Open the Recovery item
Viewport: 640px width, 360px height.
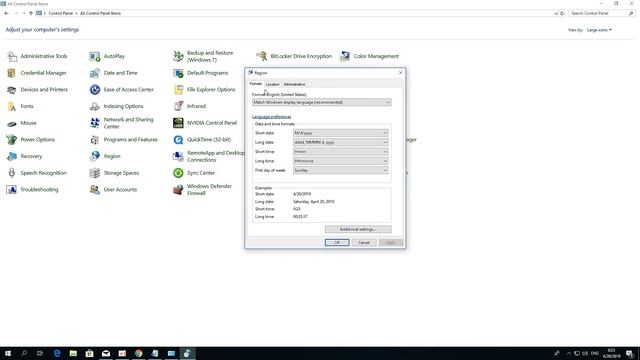point(24,156)
